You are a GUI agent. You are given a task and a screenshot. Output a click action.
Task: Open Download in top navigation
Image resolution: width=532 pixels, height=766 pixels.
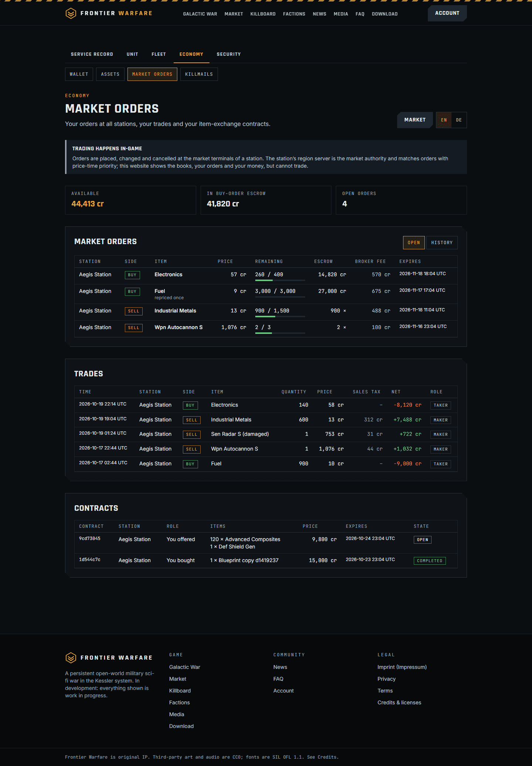pyautogui.click(x=385, y=14)
